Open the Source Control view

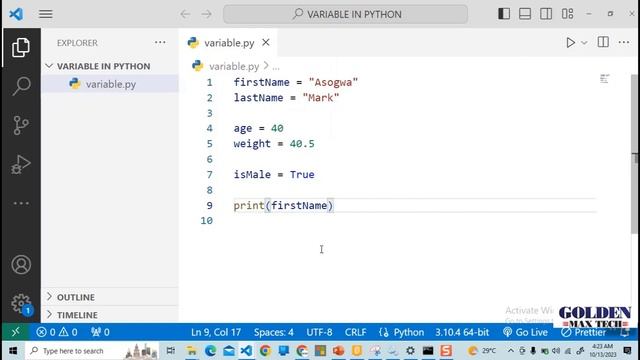tap(21, 125)
